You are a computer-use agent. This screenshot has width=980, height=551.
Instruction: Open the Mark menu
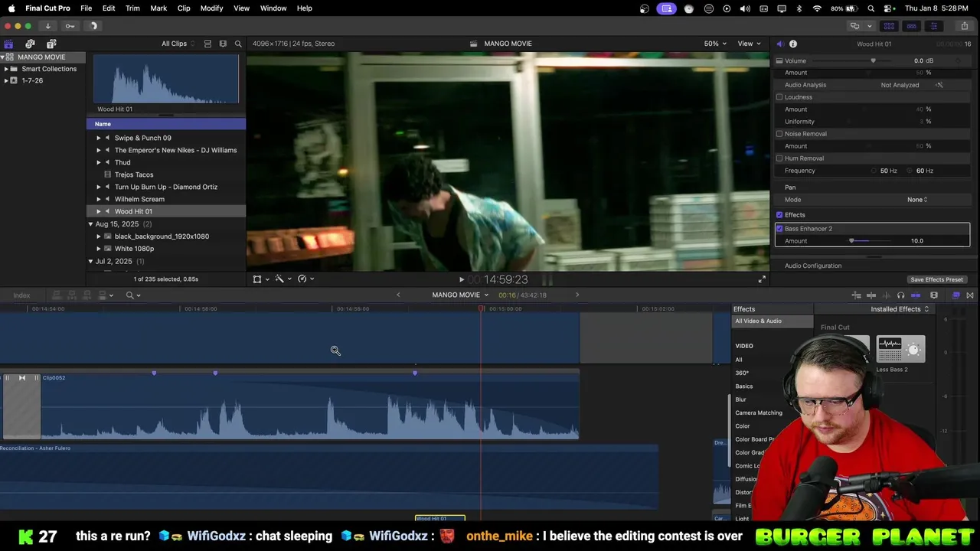tap(158, 8)
